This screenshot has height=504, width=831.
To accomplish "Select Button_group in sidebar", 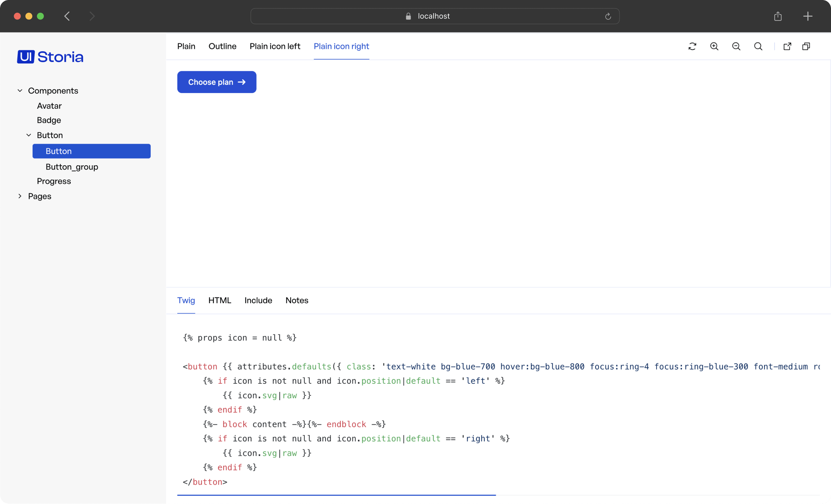I will 72,167.
